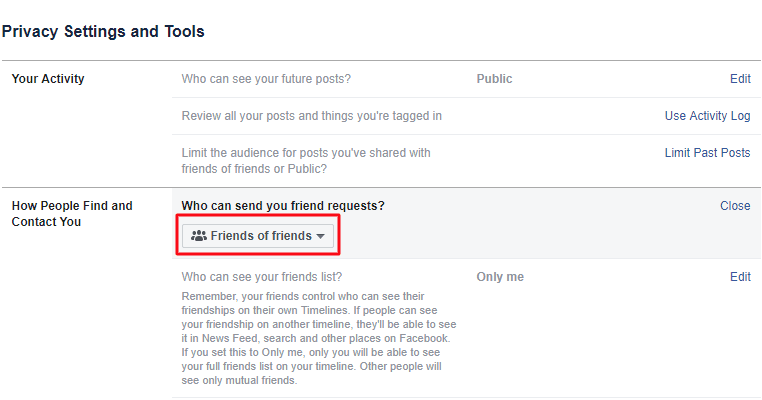Select the 'Limit the audience for posts' row
This screenshot has height=400, width=762.
click(306, 160)
